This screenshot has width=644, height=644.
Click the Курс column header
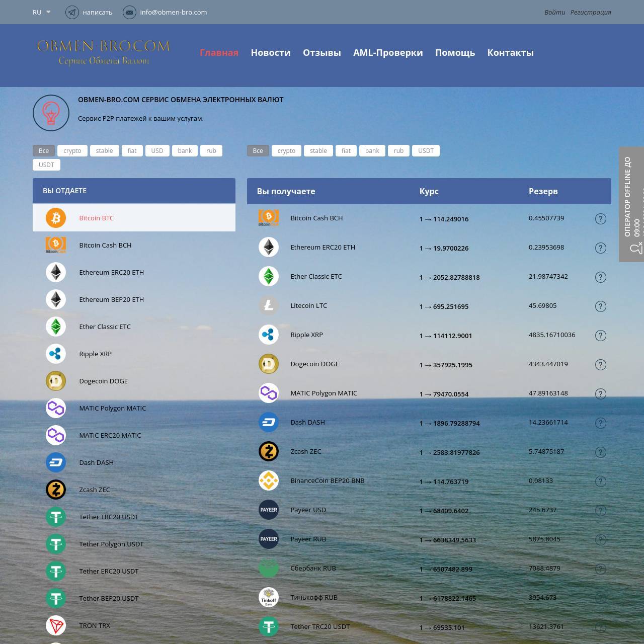tap(429, 191)
